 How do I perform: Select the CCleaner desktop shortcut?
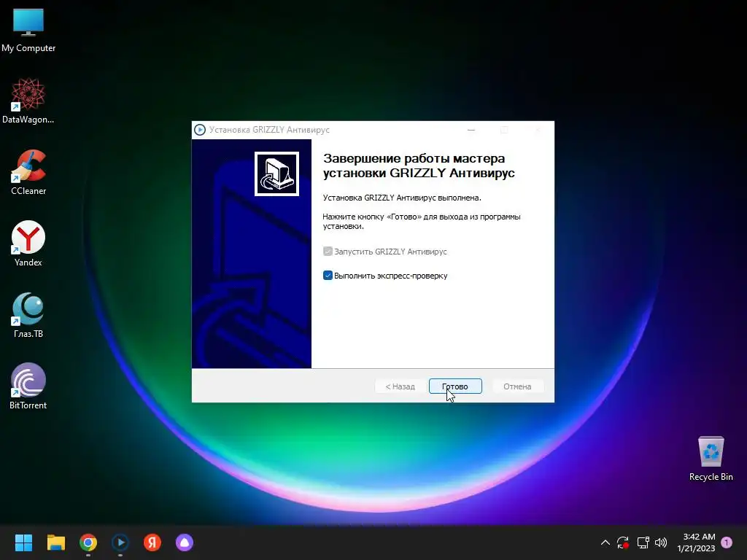[x=28, y=172]
